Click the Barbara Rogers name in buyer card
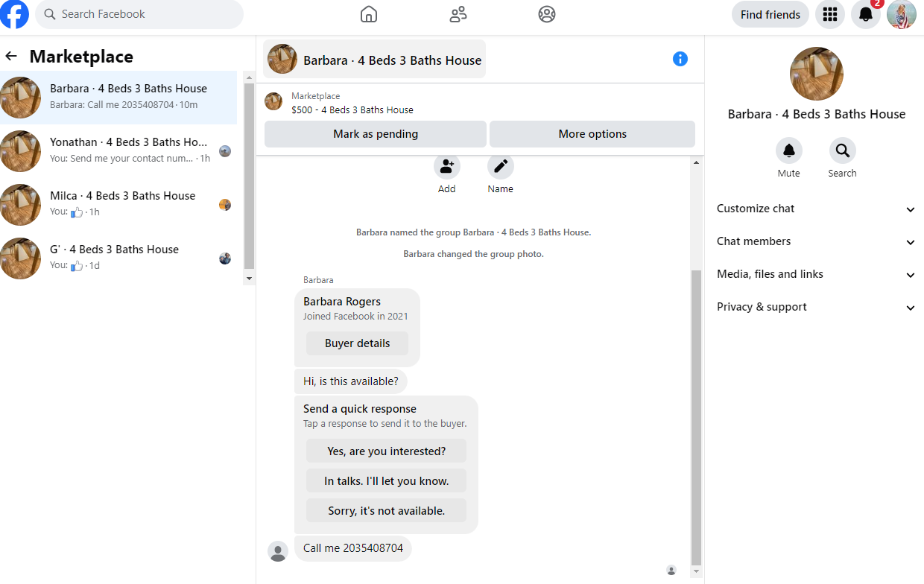The height and width of the screenshot is (584, 924). [x=342, y=302]
